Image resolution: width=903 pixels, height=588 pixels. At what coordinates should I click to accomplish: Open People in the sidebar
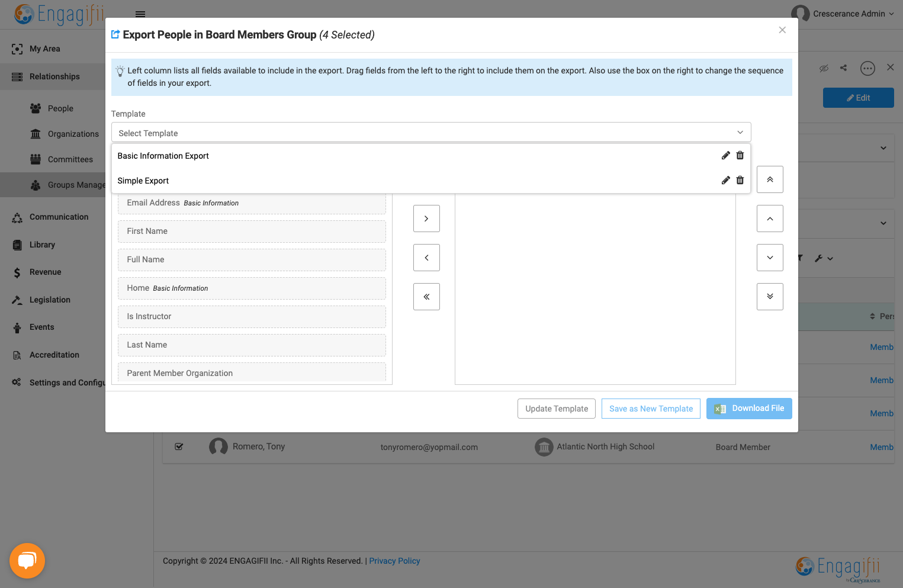[x=60, y=108]
